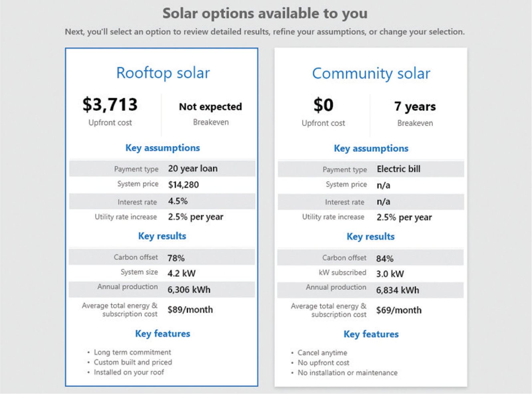This screenshot has height=394, width=532.
Task: Click the $3,713 upfront cost figure
Action: click(x=110, y=104)
